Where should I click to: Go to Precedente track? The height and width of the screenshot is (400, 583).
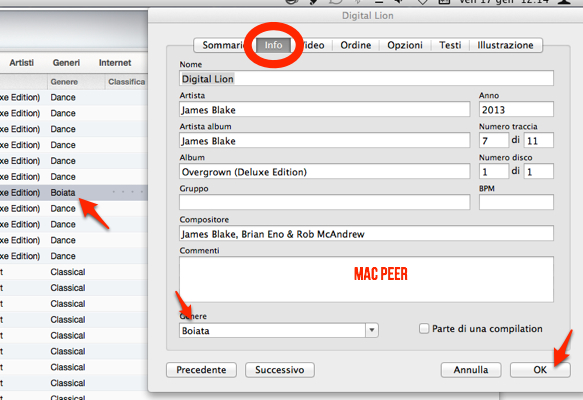[201, 370]
